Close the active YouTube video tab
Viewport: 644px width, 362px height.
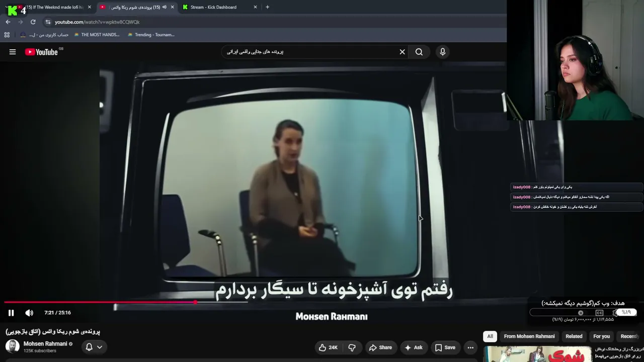tap(172, 7)
